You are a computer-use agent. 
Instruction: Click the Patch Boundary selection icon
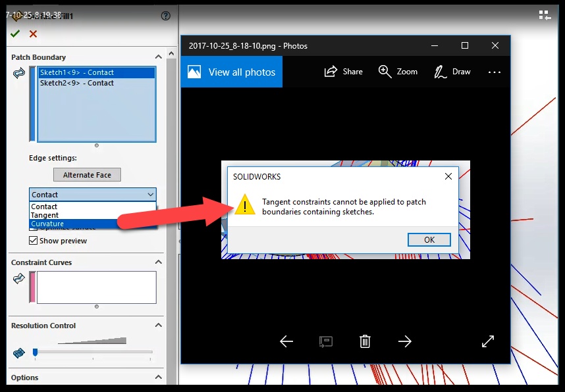tap(18, 74)
